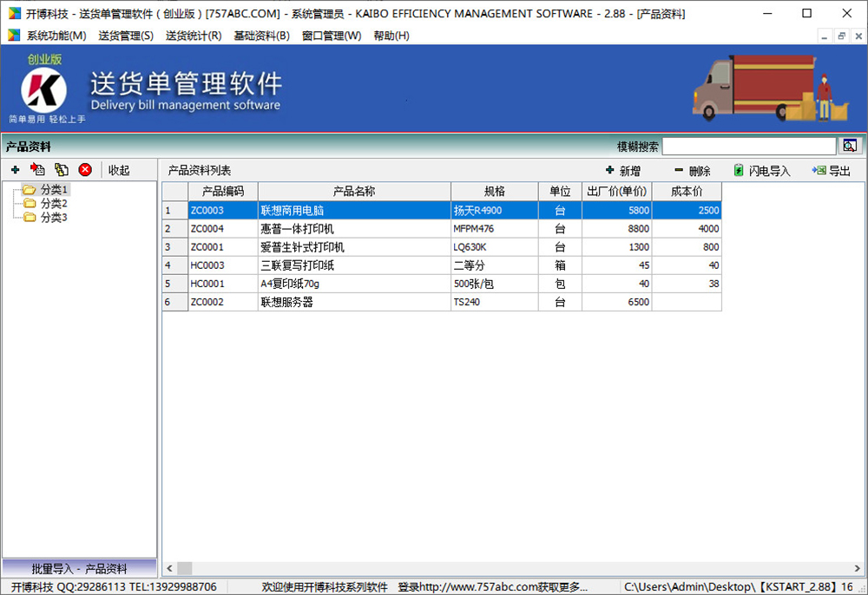Click the 6500 factory price cell
The width and height of the screenshot is (868, 595).
point(616,301)
